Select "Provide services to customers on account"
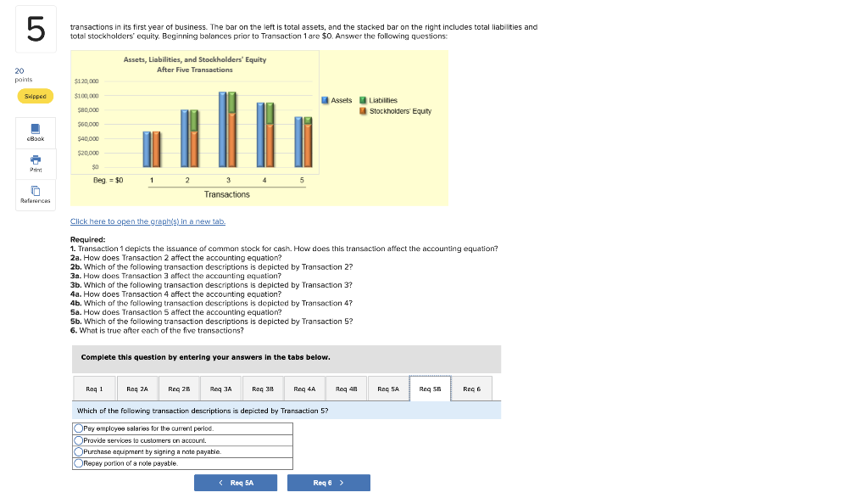Screen dimensions: 868x498 coord(79,439)
